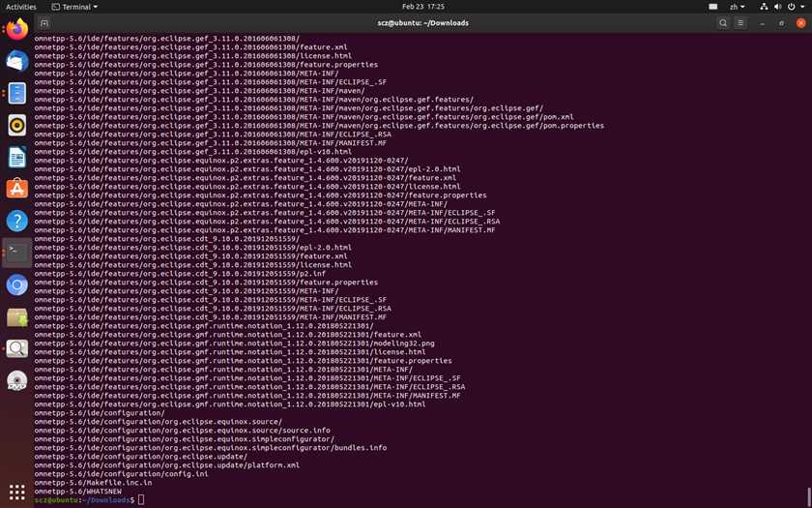Click the line ending cdt_9.10.0.201912051559/p2.inf
812x508 pixels.
pyautogui.click(x=180, y=274)
